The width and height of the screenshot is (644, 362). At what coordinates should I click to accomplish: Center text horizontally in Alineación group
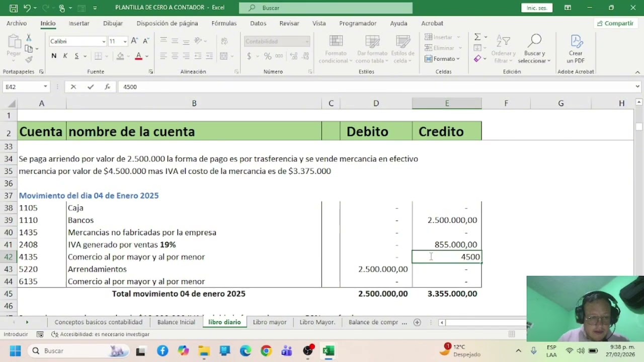175,56
